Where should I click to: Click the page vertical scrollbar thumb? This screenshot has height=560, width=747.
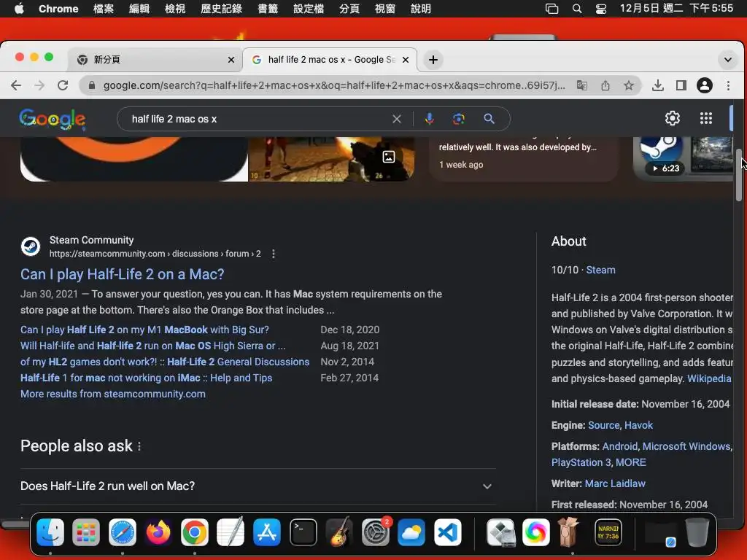coord(739,175)
